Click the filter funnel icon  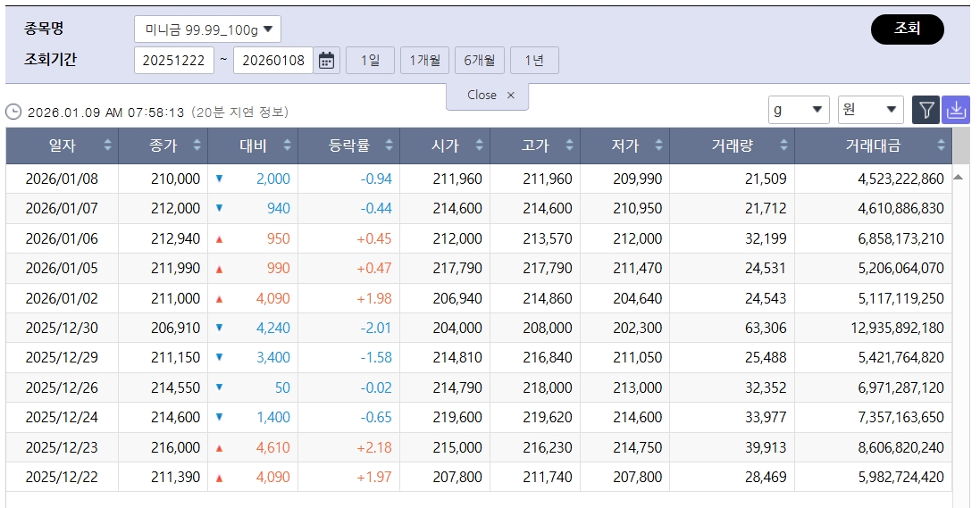coord(926,110)
